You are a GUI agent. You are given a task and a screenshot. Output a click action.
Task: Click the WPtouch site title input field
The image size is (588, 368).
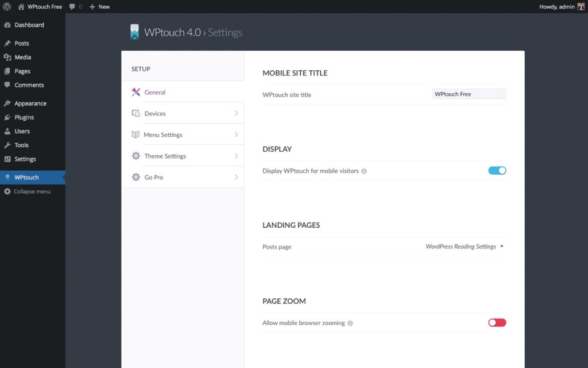click(469, 94)
